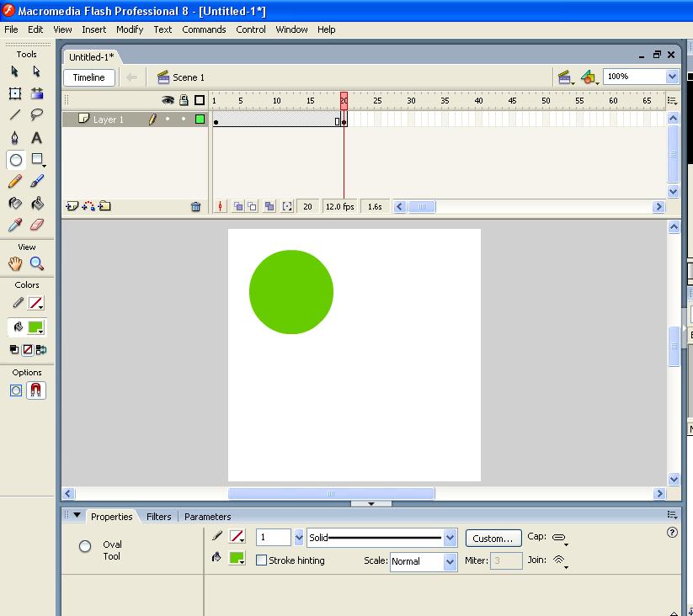Choose the Free Transform tool
693x616 pixels.
14,93
